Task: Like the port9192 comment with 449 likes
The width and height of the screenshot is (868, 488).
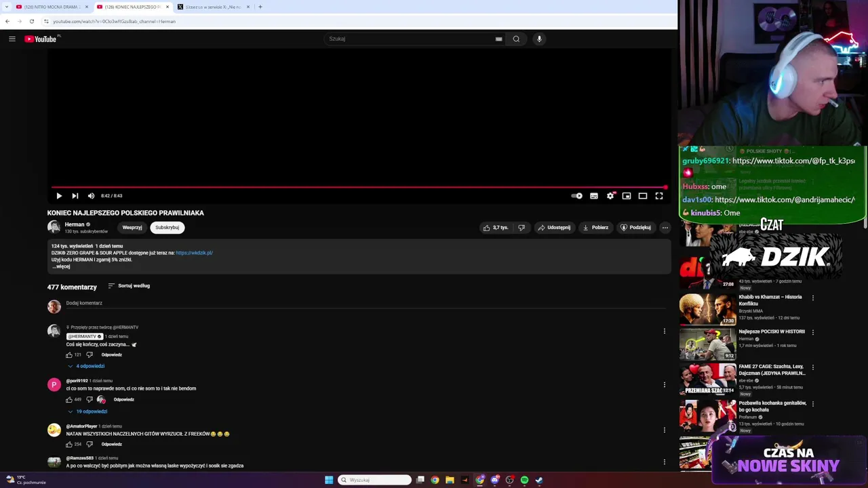Action: click(x=69, y=400)
